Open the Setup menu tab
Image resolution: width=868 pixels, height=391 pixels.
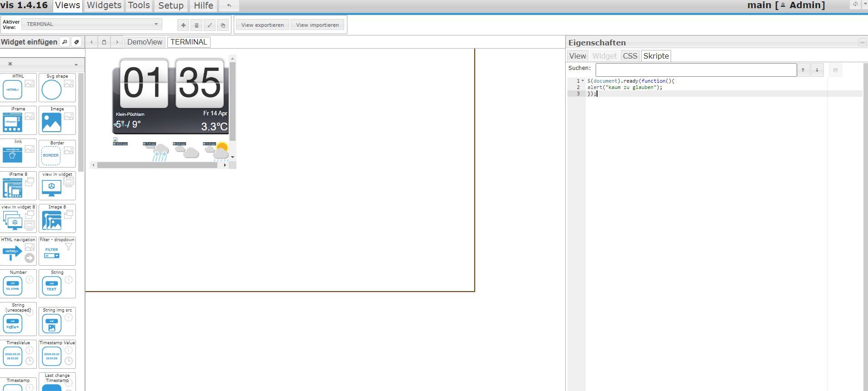coord(171,5)
